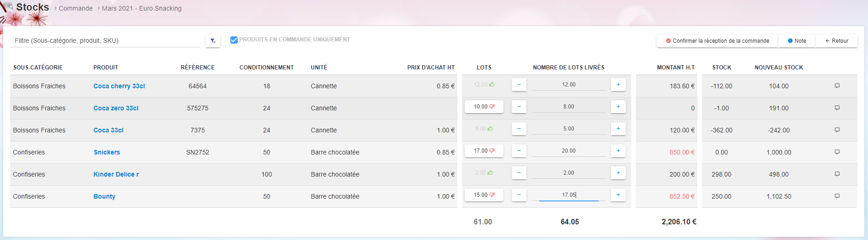Increase delivered lots for Coca zero 33cl
This screenshot has width=868, height=240.
pos(618,107)
